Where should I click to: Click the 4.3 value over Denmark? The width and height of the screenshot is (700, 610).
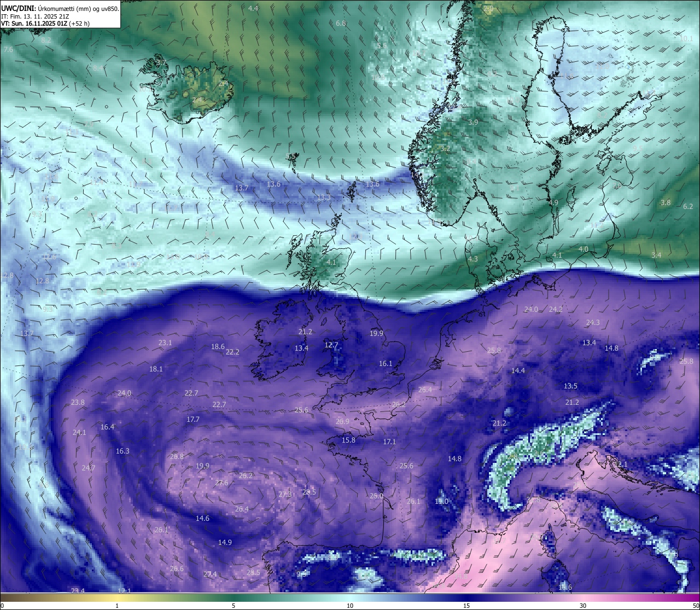pyautogui.click(x=473, y=259)
